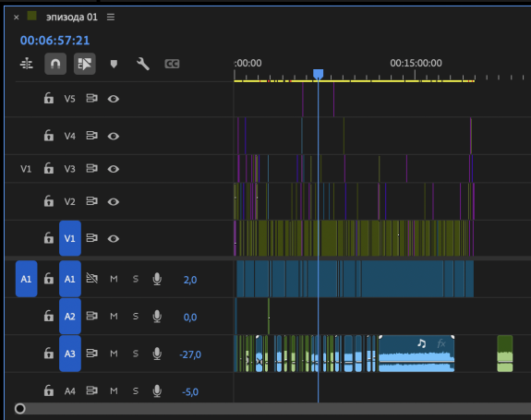Click the Linked Selection icon
Image resolution: width=531 pixels, height=420 pixels.
[85, 64]
